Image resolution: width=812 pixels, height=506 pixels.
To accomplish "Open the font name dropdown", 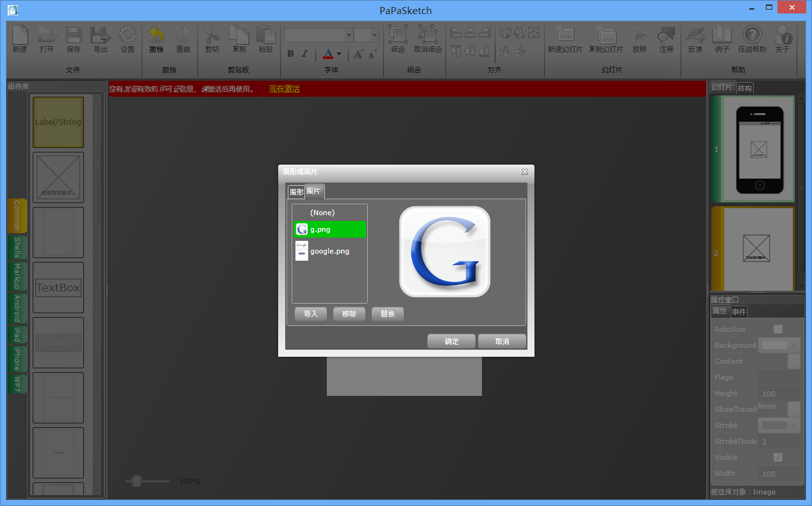I will pos(349,35).
